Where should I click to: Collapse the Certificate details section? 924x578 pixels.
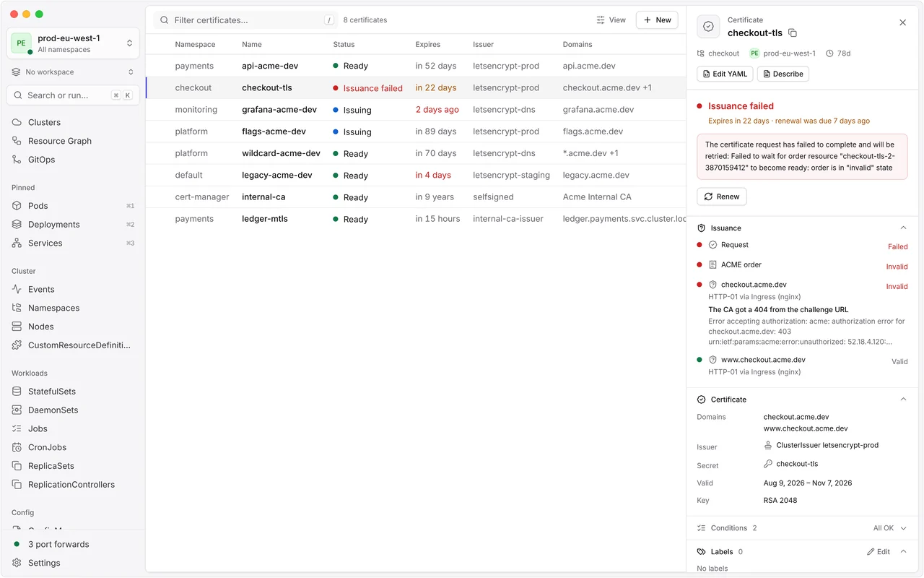pos(903,400)
